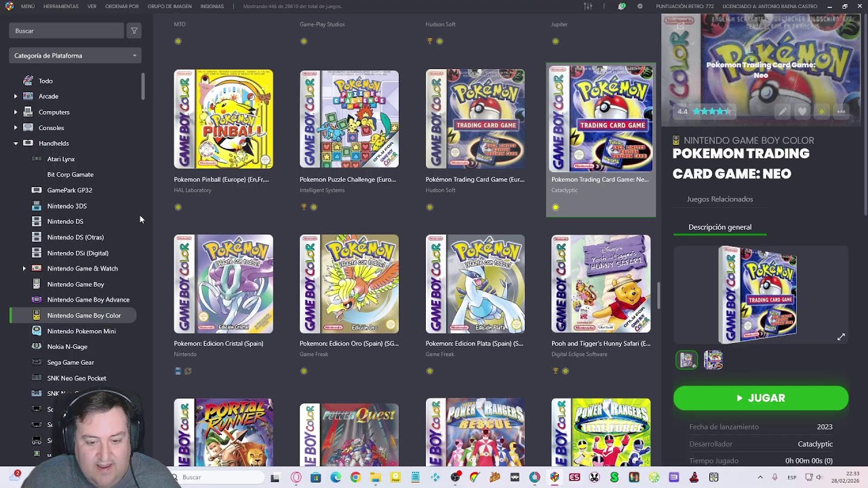Select the second image thumbnail below box art
The height and width of the screenshot is (488, 868).
[x=713, y=360]
